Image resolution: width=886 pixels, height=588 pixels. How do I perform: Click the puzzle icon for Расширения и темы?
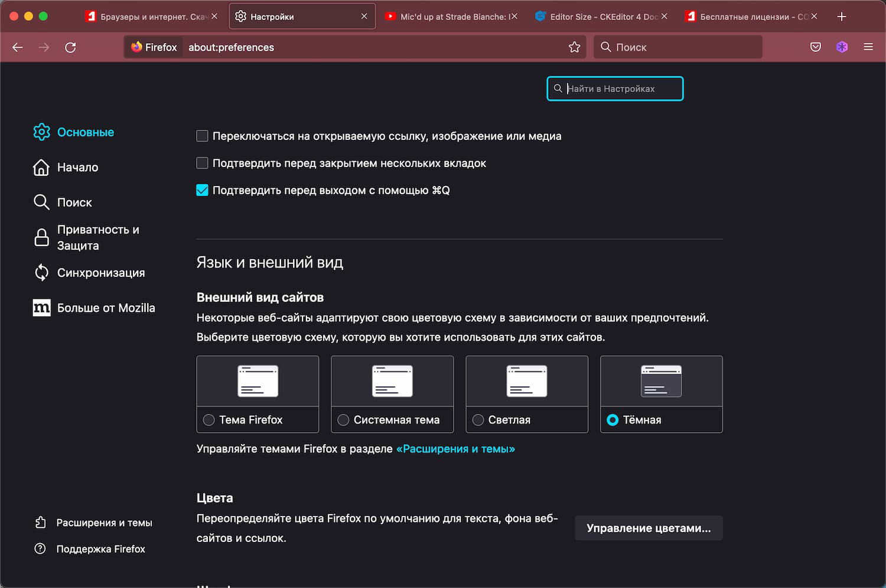(40, 522)
